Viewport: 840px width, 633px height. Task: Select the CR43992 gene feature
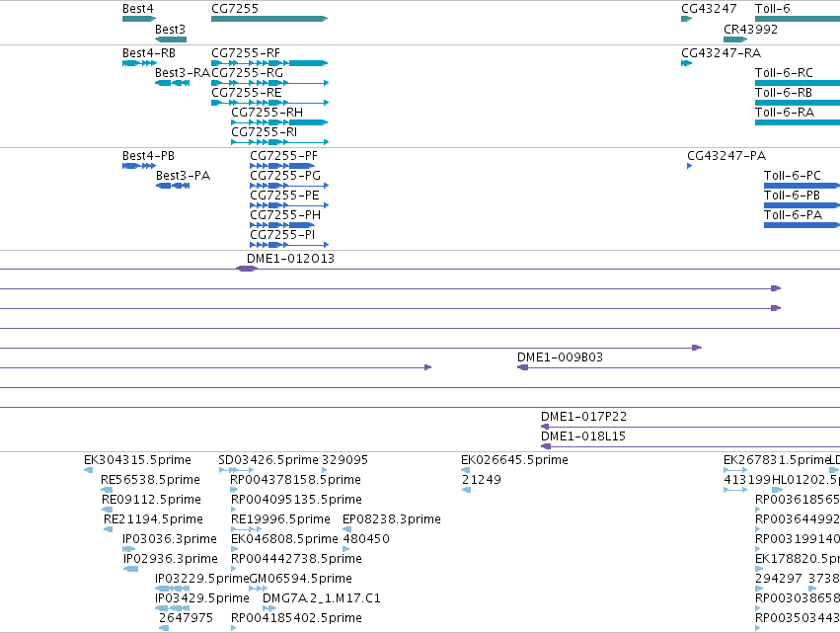(735, 40)
